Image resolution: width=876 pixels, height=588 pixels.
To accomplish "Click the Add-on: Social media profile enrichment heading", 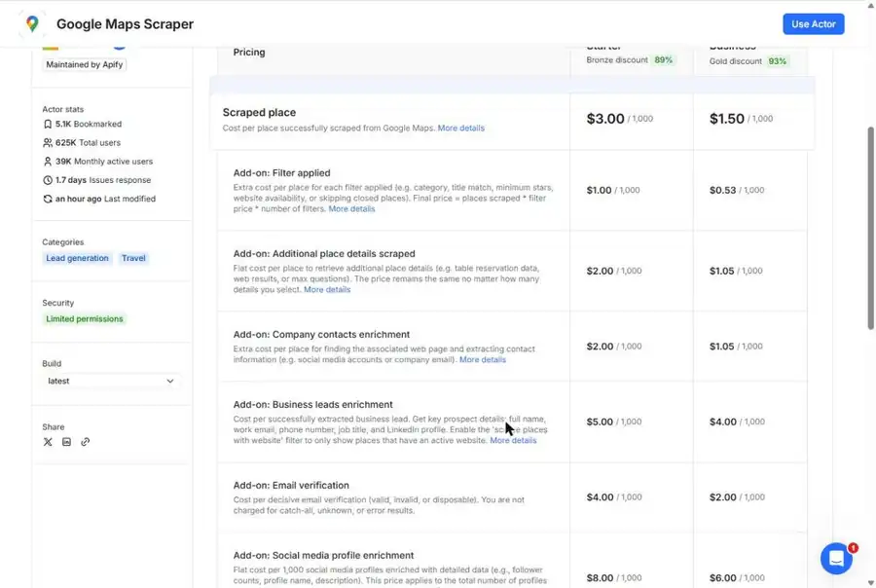I will 323,556.
